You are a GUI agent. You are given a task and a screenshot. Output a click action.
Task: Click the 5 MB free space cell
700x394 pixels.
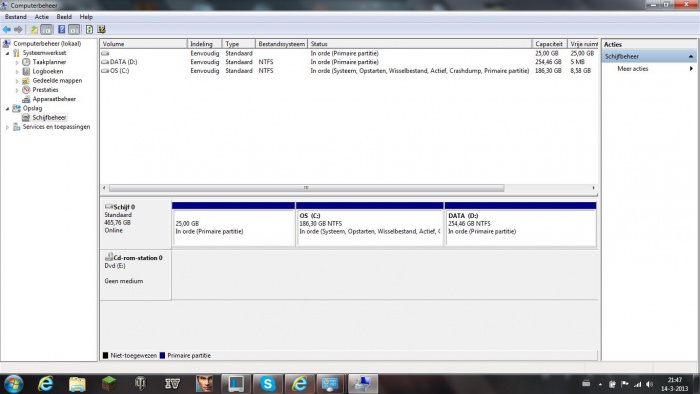point(577,62)
